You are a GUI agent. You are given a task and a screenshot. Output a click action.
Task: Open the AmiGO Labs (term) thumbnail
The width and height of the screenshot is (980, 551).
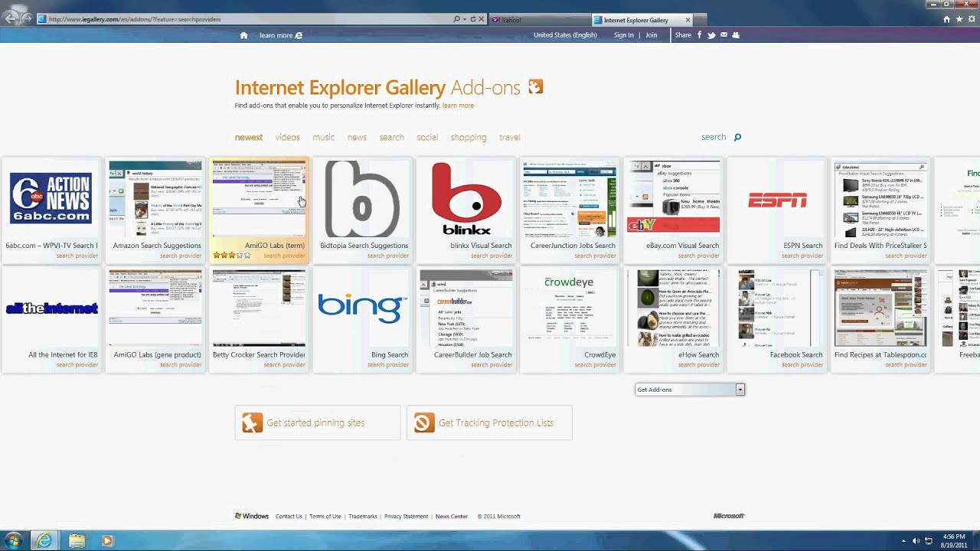click(x=260, y=209)
